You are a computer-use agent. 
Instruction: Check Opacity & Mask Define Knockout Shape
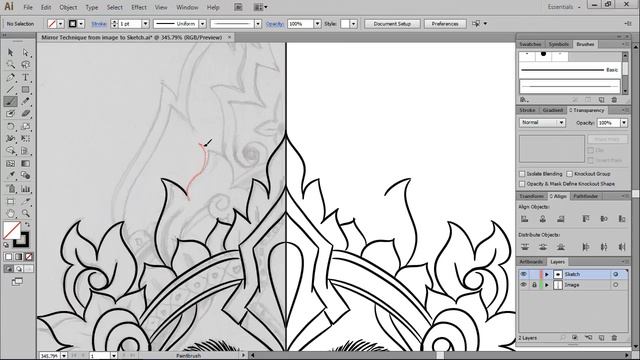coord(522,184)
